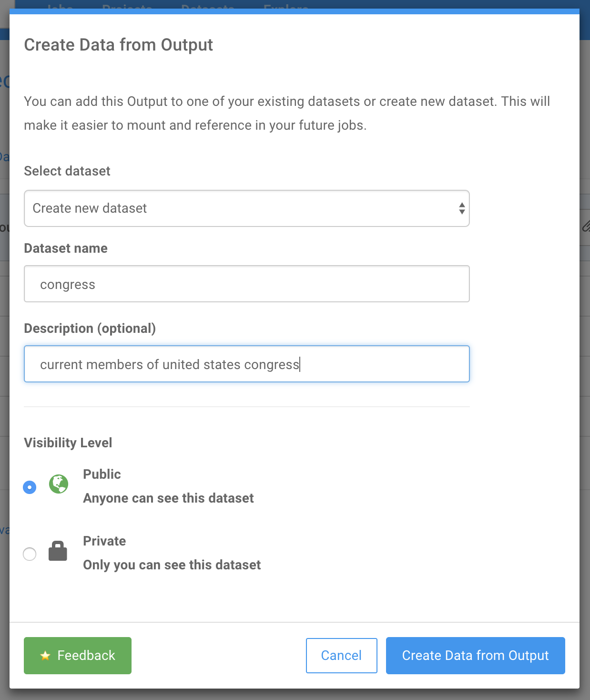Select the Public visibility radio button
The height and width of the screenshot is (700, 590).
[30, 487]
